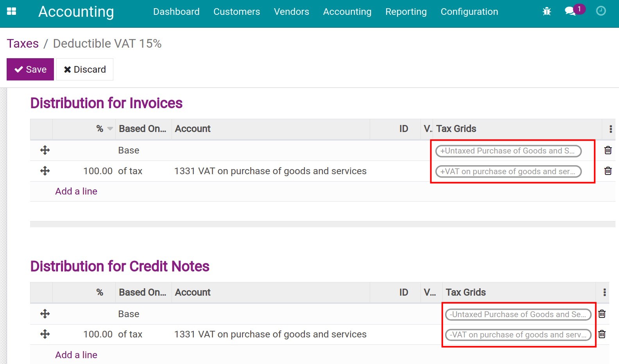Delete the credit note Base line trash icon
The width and height of the screenshot is (619, 364).
pos(602,314)
